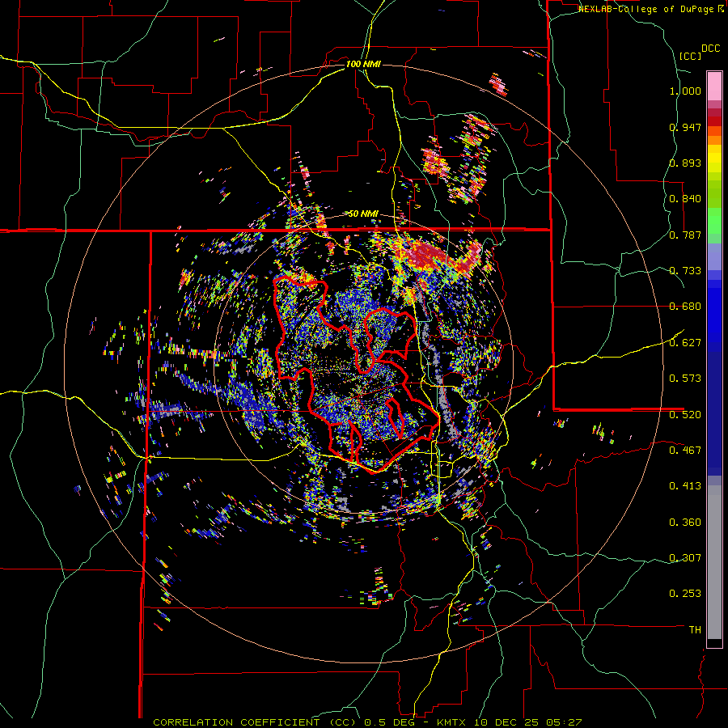Click the 0.307 legend value
Viewport: 728px width, 728px height.
click(685, 557)
